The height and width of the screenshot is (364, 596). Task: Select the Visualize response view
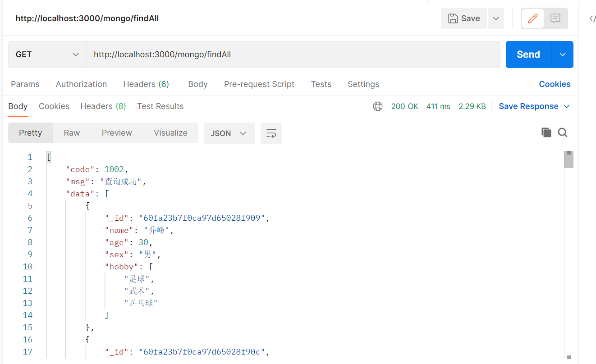(x=170, y=133)
